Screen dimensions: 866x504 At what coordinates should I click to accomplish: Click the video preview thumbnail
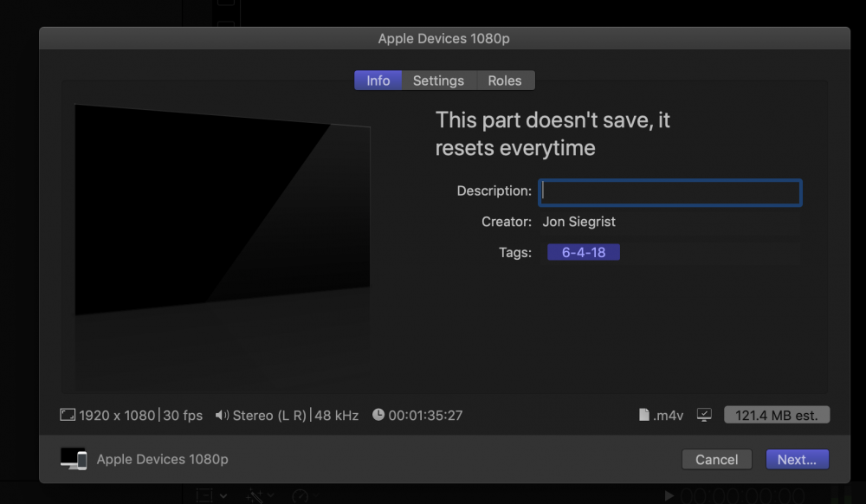point(223,210)
